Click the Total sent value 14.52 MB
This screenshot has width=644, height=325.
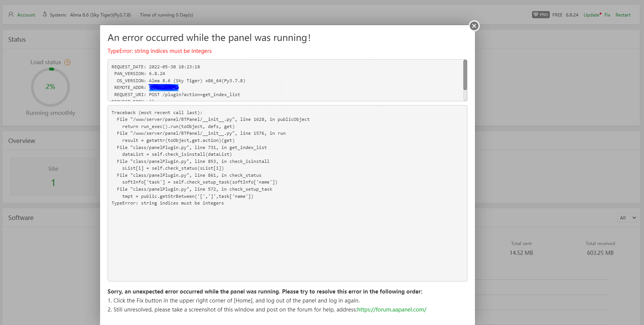[521, 253]
